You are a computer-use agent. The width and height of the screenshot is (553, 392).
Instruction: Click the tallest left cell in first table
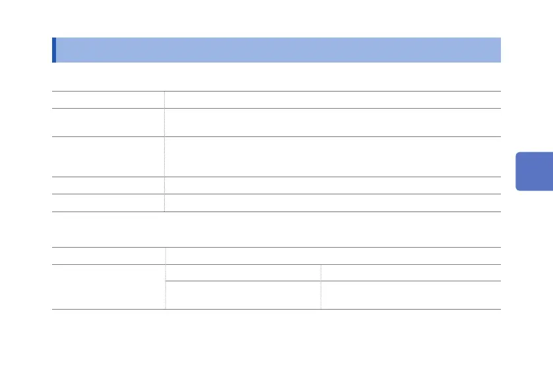pyautogui.click(x=108, y=156)
